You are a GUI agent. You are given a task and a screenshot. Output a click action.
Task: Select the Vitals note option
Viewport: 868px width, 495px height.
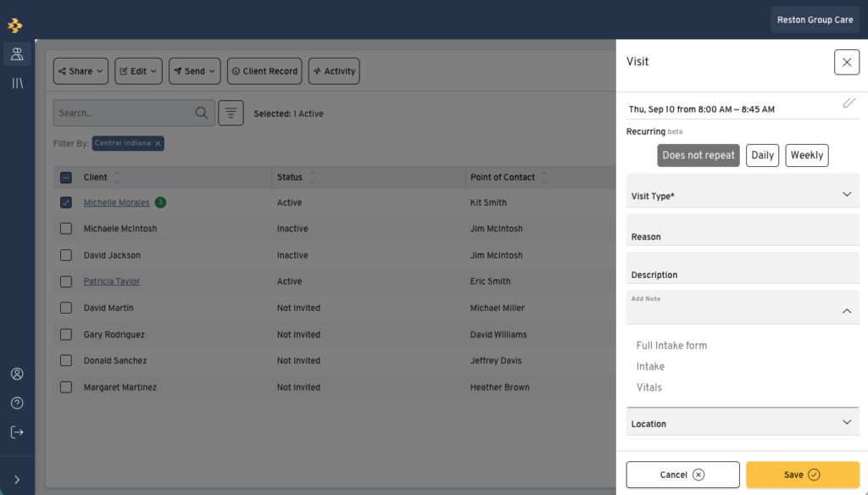(x=648, y=387)
